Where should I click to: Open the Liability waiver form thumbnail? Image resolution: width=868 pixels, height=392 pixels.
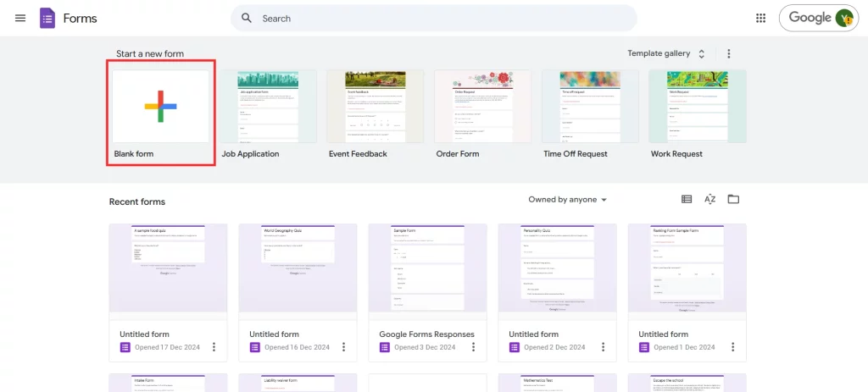click(x=298, y=384)
